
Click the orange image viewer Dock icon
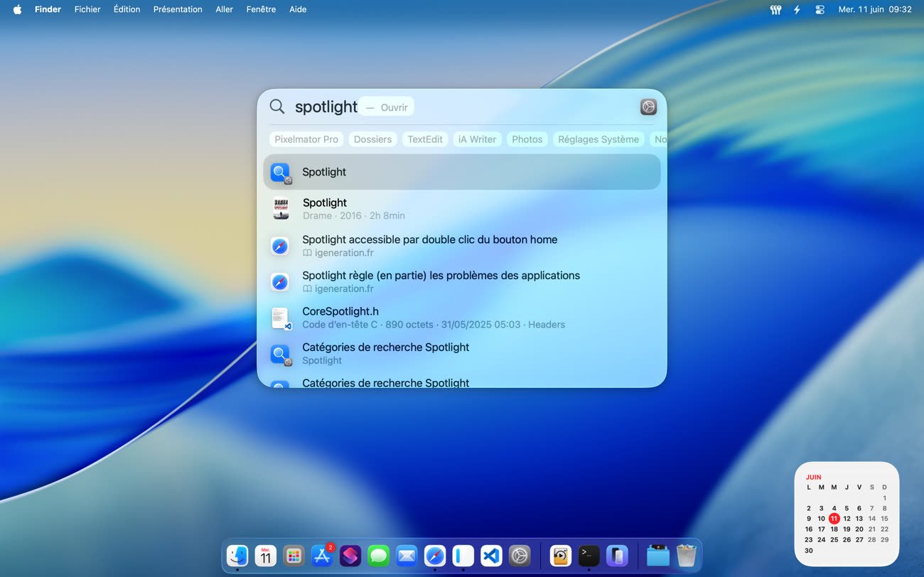pos(561,555)
